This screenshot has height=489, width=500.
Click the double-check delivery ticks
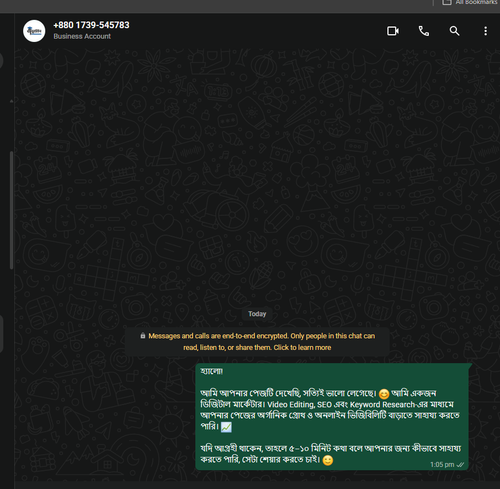pos(460,464)
